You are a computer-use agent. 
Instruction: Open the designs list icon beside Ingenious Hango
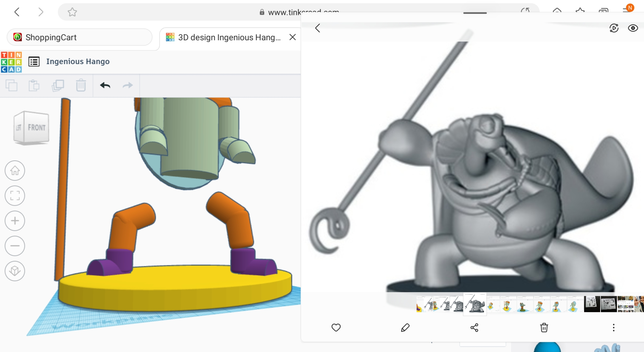34,62
